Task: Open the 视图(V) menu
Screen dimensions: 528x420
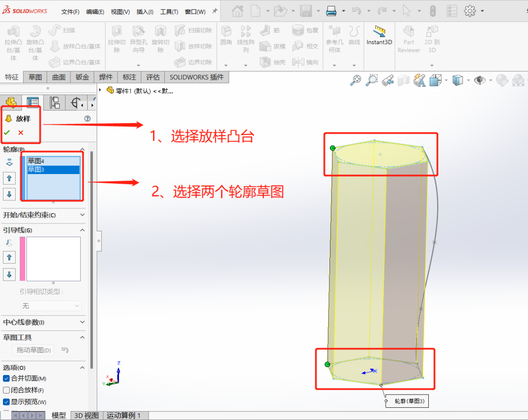Action: [120, 12]
